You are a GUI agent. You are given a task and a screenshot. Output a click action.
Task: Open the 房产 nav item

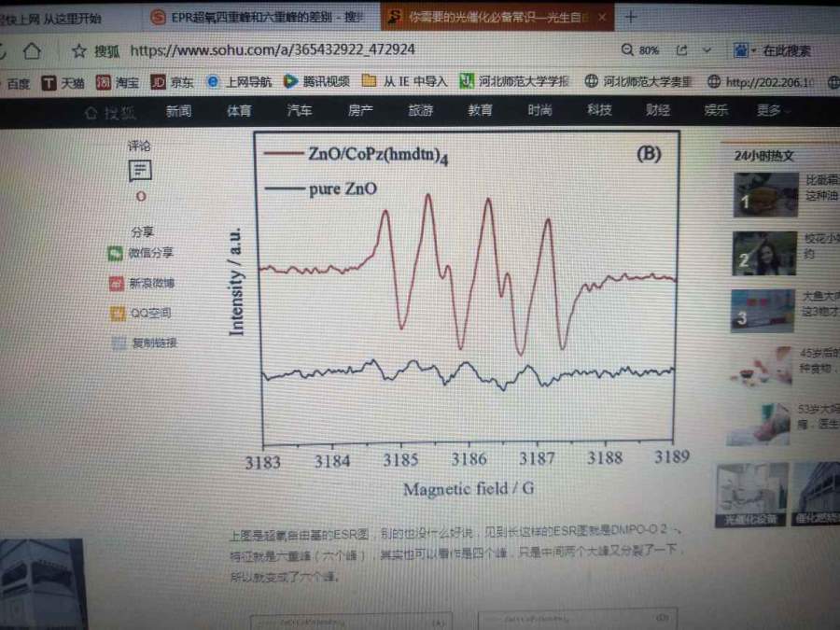click(x=360, y=110)
